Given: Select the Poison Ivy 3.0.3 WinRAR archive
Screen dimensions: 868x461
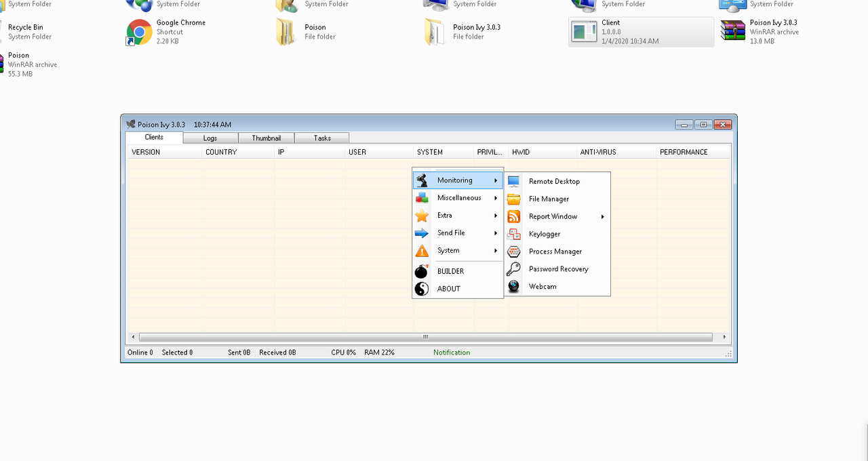Looking at the screenshot, I should [x=733, y=32].
